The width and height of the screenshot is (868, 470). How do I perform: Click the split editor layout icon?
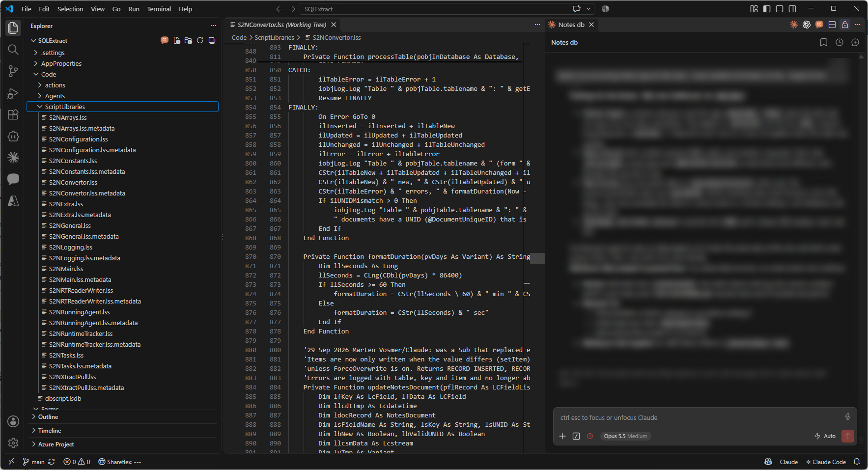coord(832,25)
